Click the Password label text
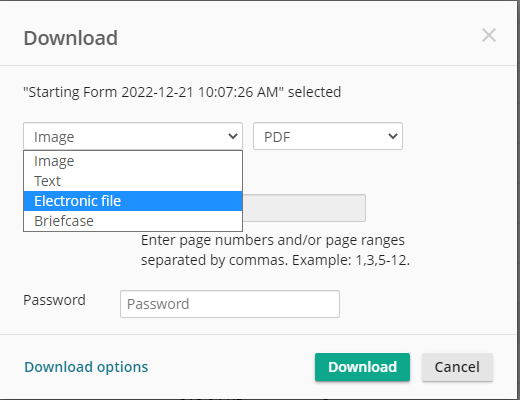This screenshot has width=520, height=400. [x=54, y=300]
